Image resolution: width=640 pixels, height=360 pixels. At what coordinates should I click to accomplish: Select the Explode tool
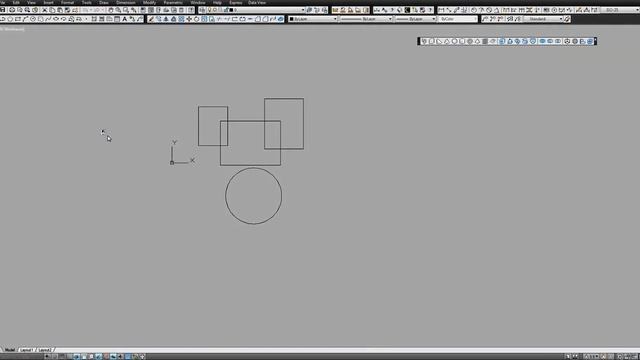[x=281, y=19]
